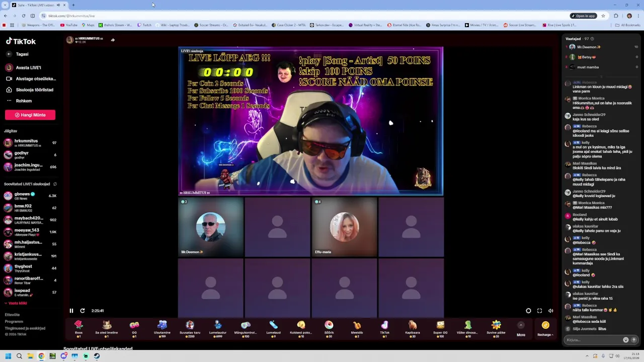
Task: Open thyyghost recommended live channel
Action: (x=30, y=268)
